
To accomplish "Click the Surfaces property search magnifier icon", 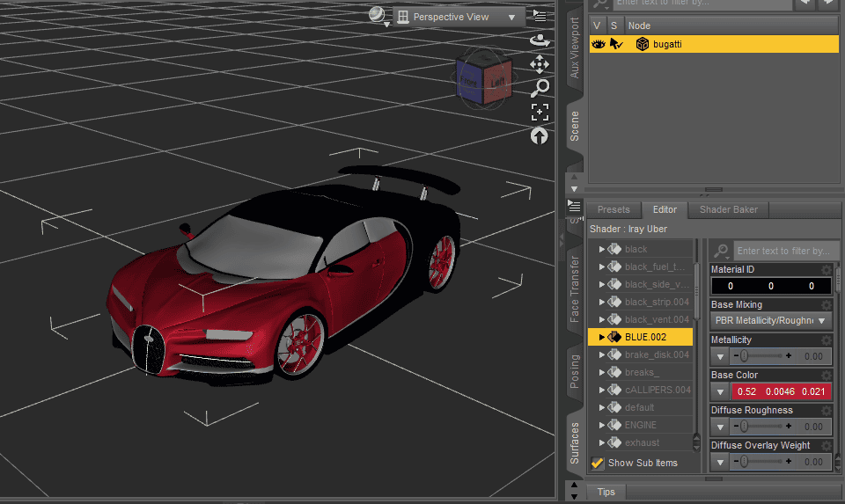I will (x=721, y=251).
